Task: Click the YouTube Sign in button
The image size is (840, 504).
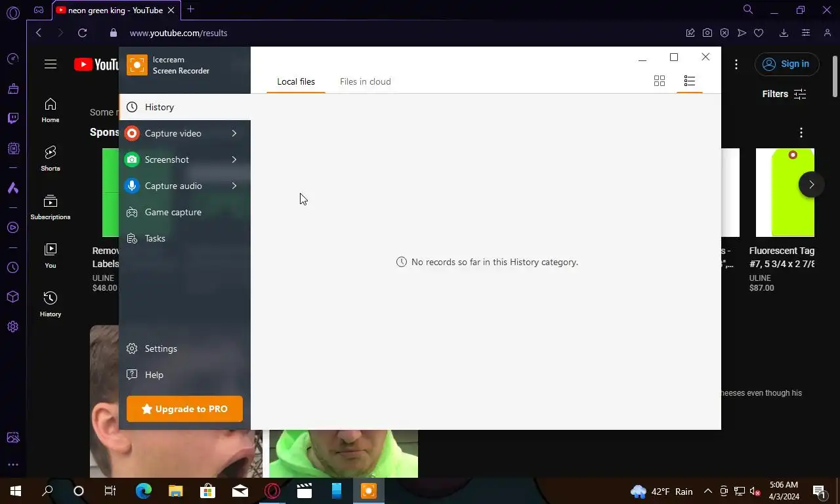Action: tap(787, 64)
